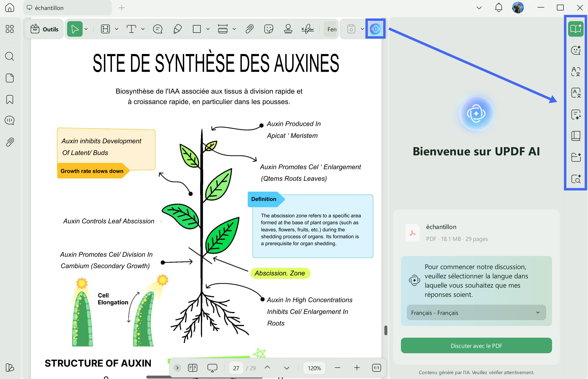This screenshot has height=379, width=588.
Task: Select the rectangle shape tool
Action: [x=197, y=29]
